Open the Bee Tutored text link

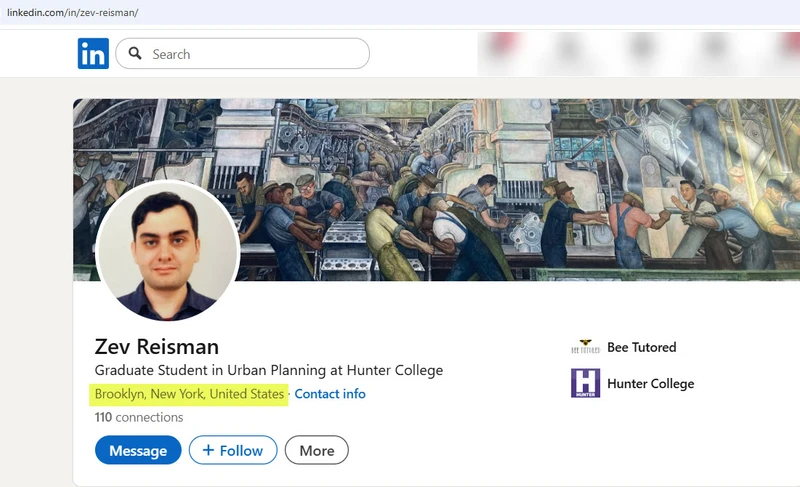point(641,347)
